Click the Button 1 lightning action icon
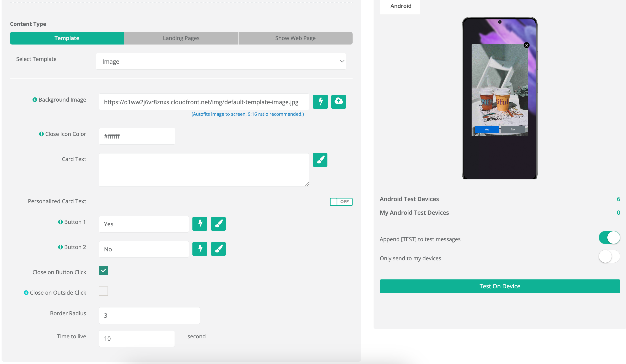626x364 pixels. [200, 224]
